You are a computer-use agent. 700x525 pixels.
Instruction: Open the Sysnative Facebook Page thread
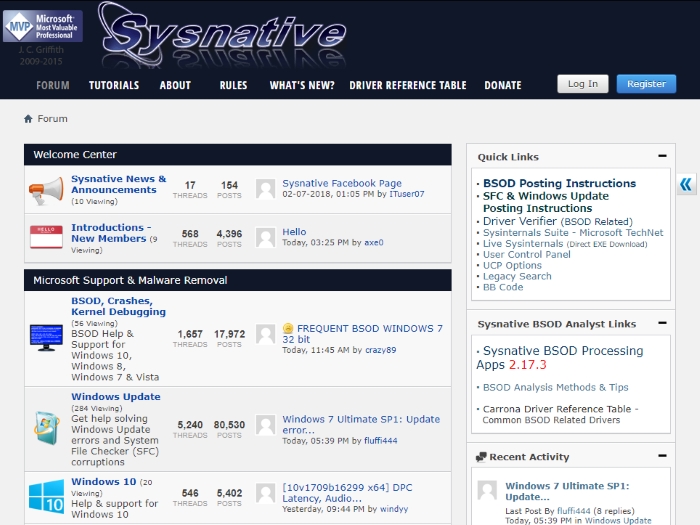(342, 183)
